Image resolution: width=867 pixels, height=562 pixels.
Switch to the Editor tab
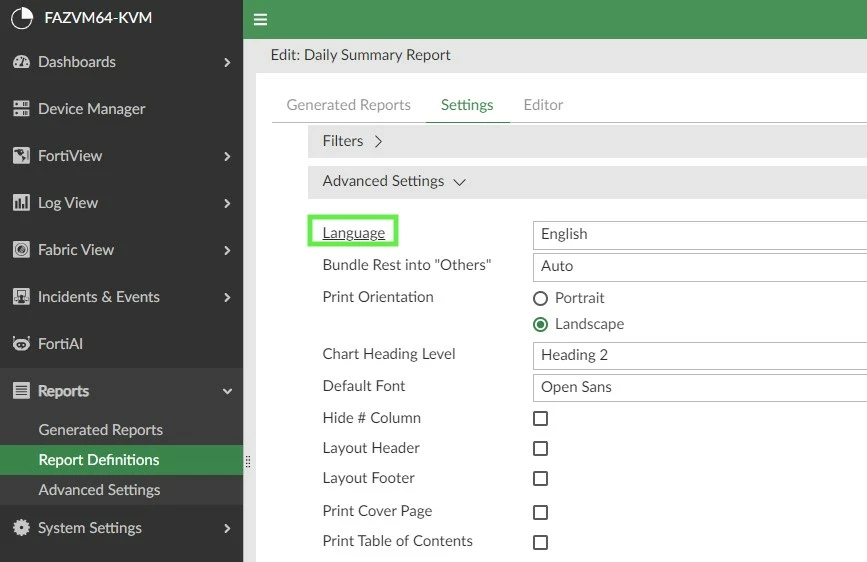543,105
